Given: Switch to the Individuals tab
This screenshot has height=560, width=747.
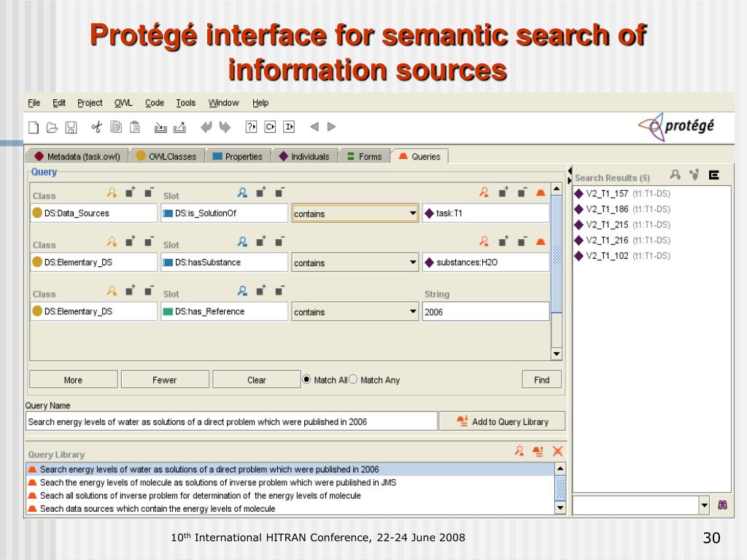Looking at the screenshot, I should [304, 156].
